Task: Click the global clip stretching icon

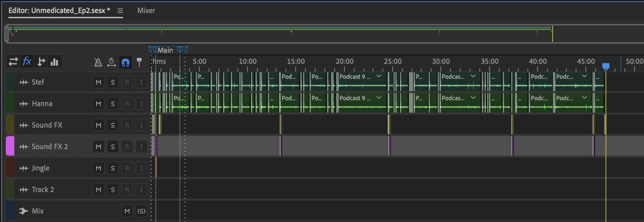Action: point(111,63)
